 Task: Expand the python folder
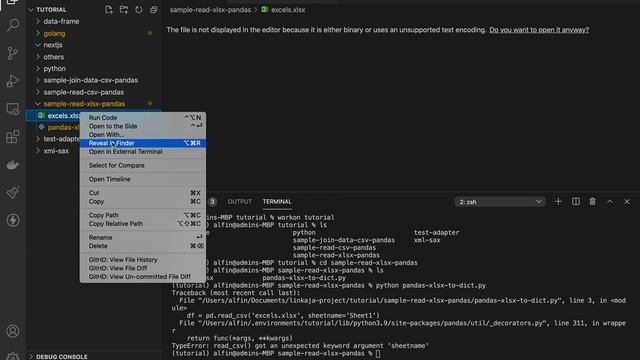point(93,69)
